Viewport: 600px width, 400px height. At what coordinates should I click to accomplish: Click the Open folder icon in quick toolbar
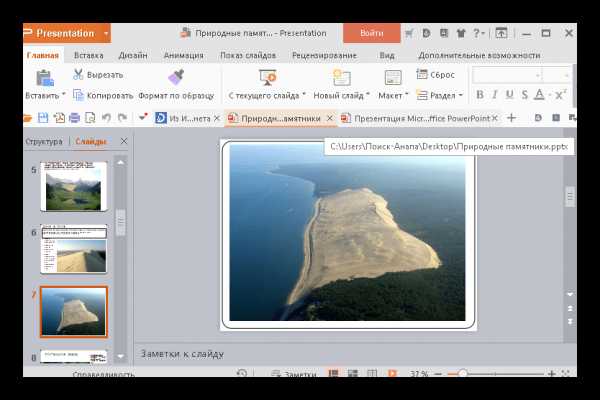[27, 118]
